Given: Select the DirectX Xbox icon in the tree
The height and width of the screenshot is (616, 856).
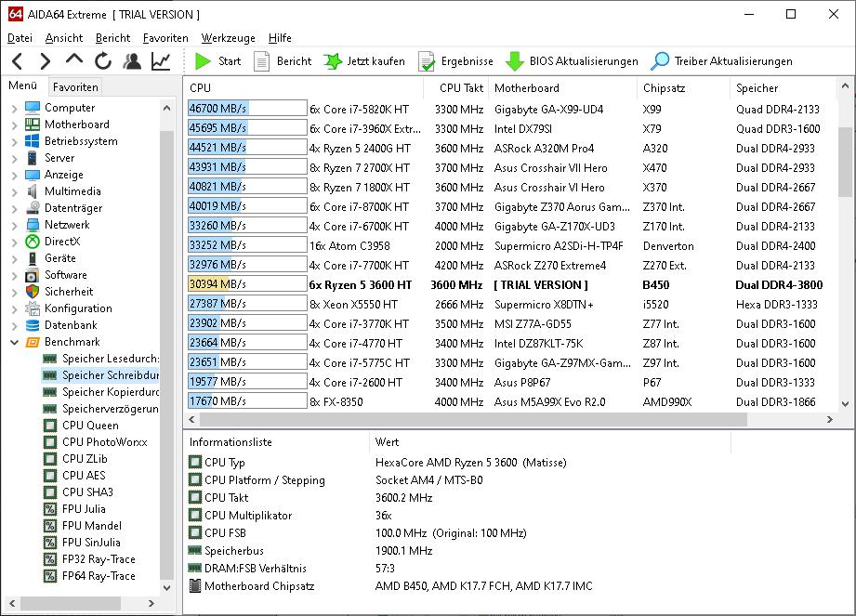Looking at the screenshot, I should pos(33,242).
